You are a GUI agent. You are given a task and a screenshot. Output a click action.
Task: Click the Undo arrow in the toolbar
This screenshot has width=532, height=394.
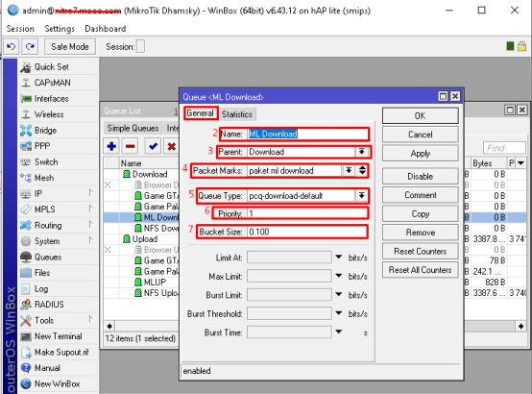[x=12, y=46]
